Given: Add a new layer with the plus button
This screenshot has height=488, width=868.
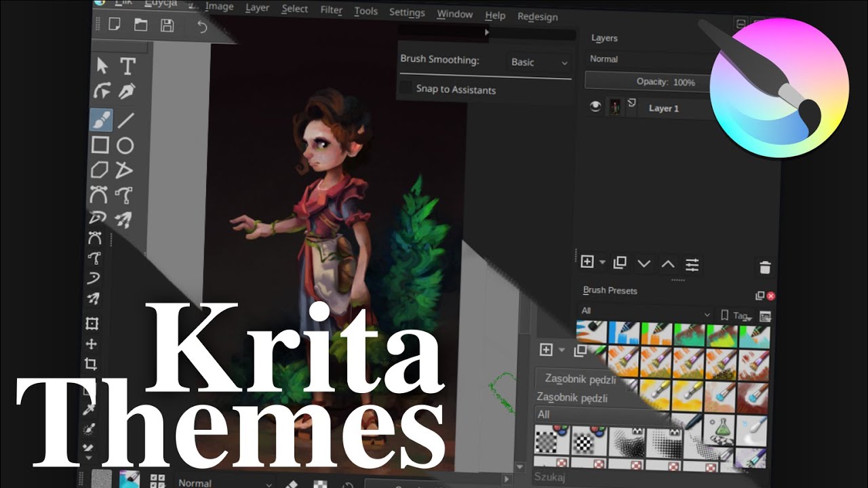Looking at the screenshot, I should (587, 262).
